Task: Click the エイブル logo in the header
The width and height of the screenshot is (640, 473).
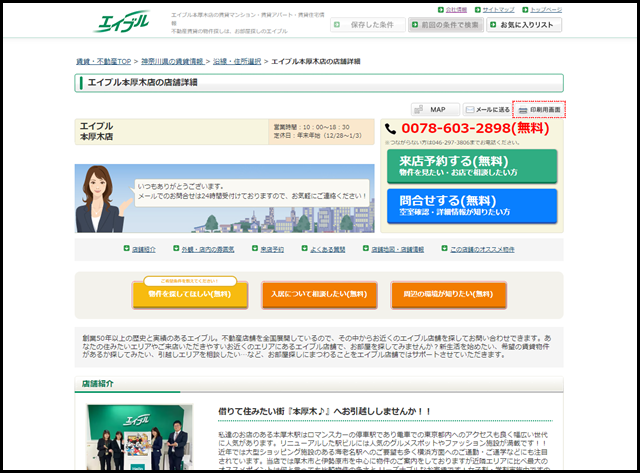Action: [121, 22]
